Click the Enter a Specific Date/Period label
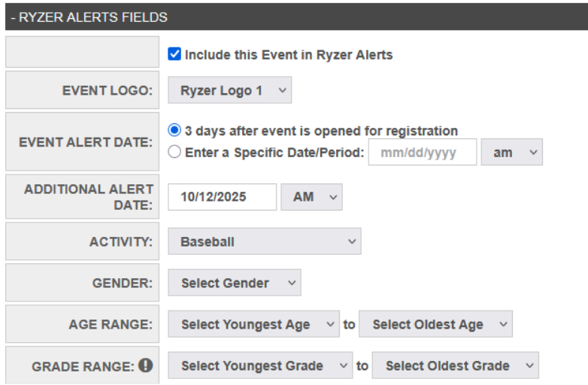This screenshot has height=385, width=588. click(x=274, y=152)
